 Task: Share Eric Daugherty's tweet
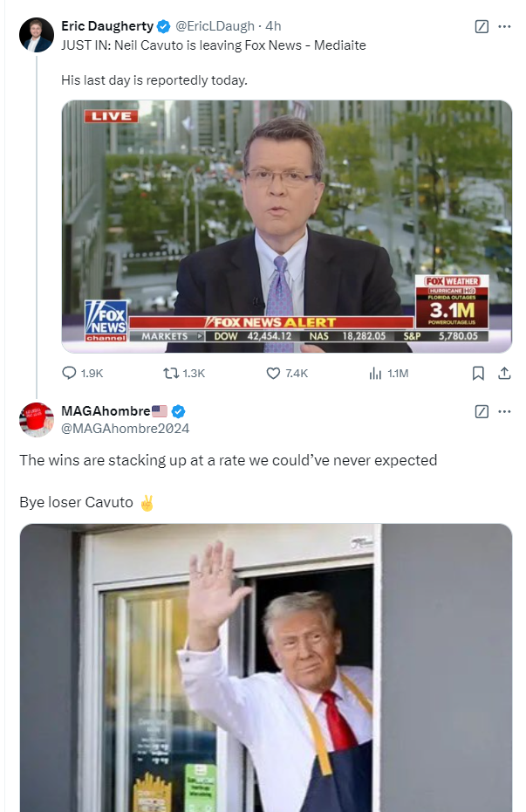[505, 373]
